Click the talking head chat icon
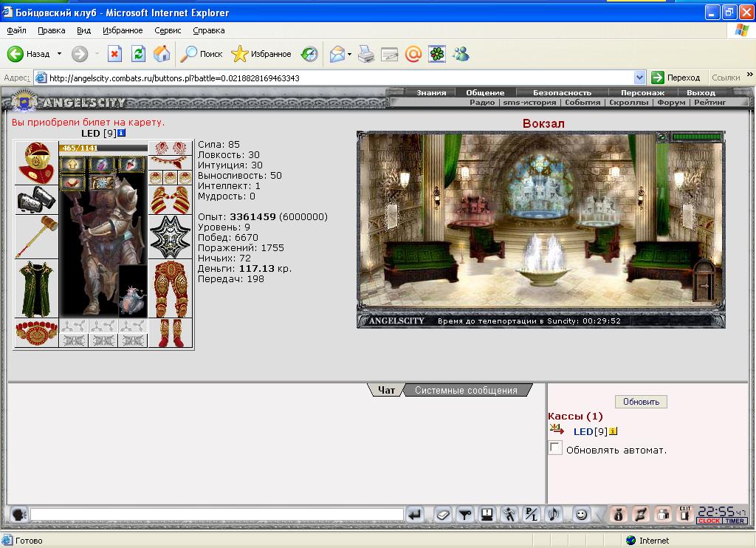756x548 pixels. point(18,515)
